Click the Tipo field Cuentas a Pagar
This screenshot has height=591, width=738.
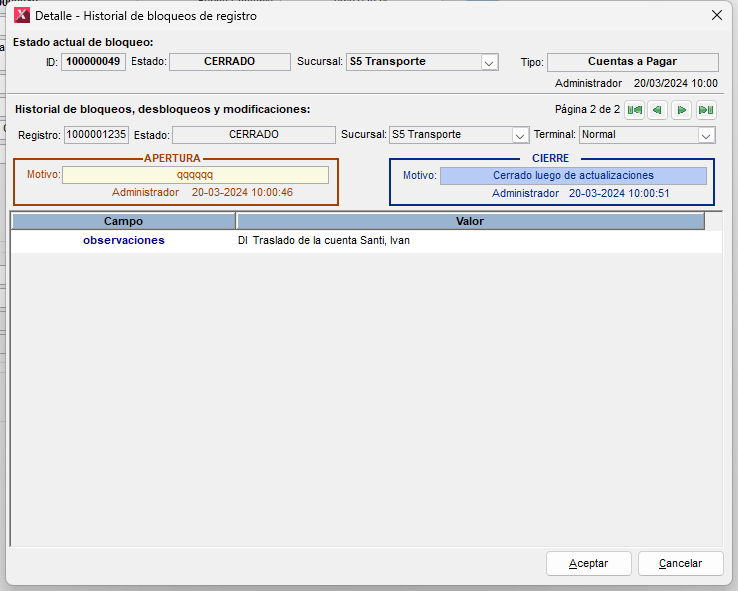[632, 62]
